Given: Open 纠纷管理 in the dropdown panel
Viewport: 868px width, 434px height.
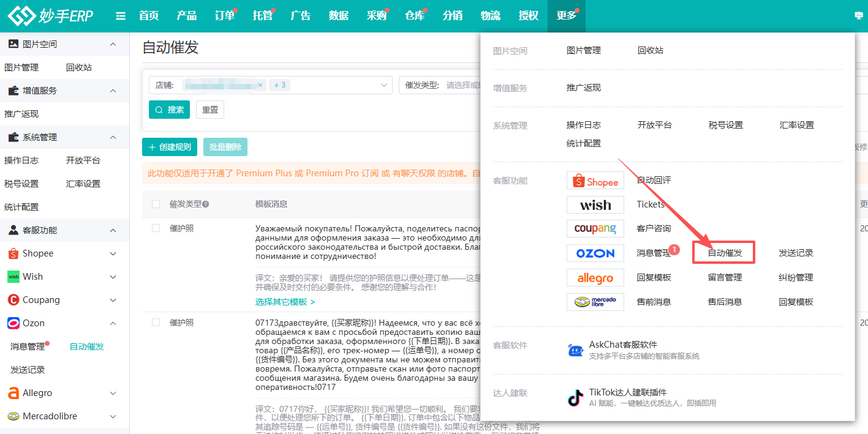Looking at the screenshot, I should pyautogui.click(x=796, y=277).
